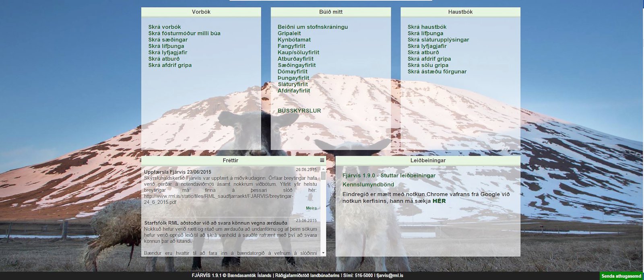Open 'Skrá vorbók' in Vorbók panel
This screenshot has width=644, height=280.
coord(164,27)
